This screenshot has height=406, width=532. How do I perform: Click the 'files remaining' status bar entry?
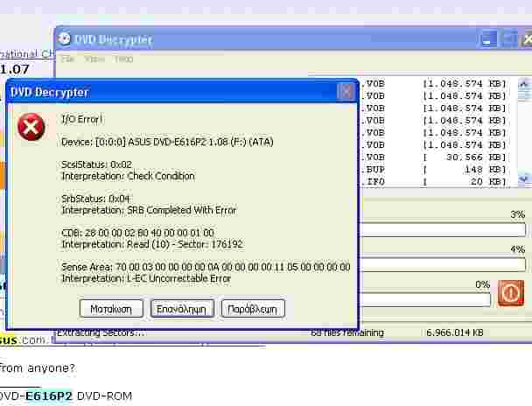point(347,332)
